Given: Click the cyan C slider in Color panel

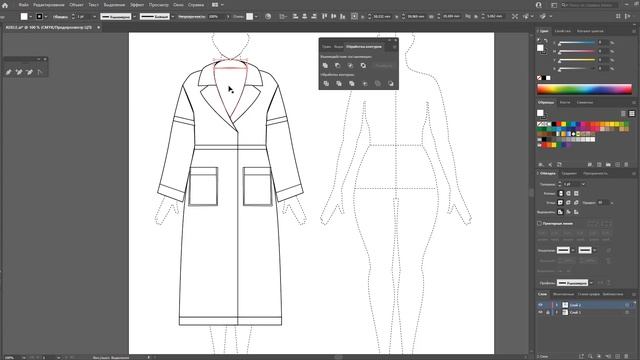Looking at the screenshot, I should (577, 42).
